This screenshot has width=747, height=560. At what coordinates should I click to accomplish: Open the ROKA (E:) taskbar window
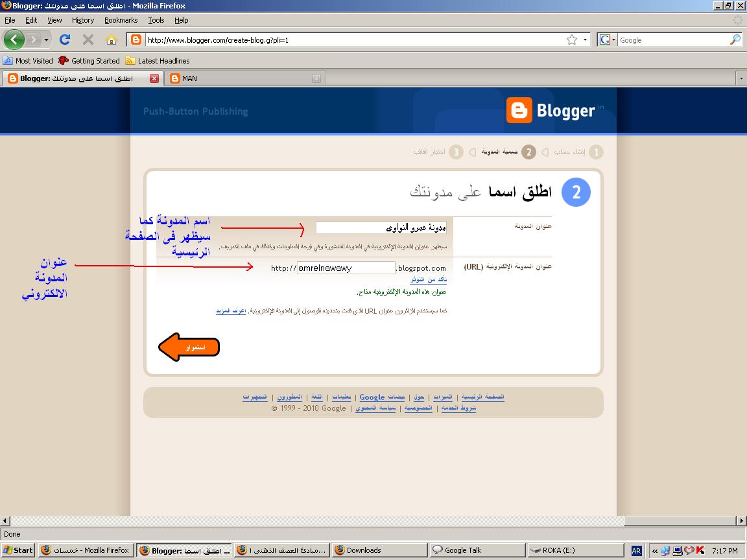point(576,550)
